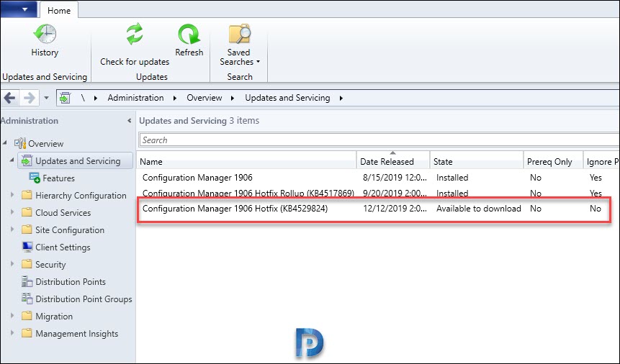Sort by the Ignore P column header
Viewport: 620px width, 364px height.
(x=601, y=161)
